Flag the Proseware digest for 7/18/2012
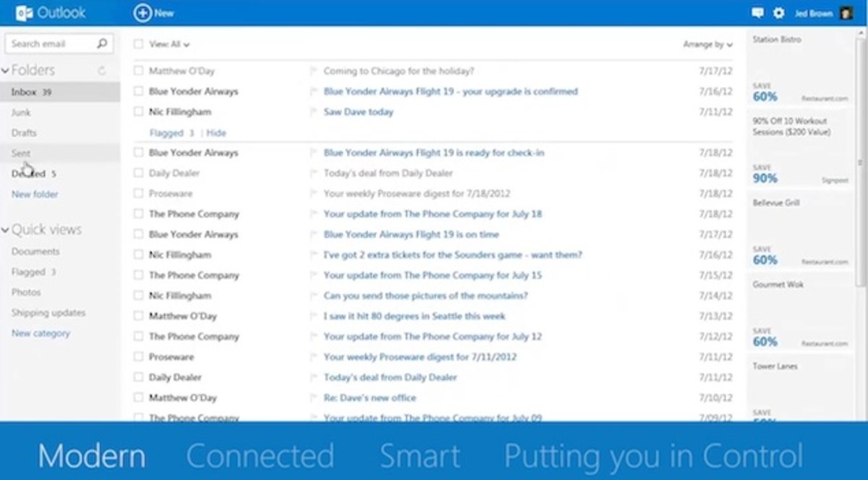 314,193
